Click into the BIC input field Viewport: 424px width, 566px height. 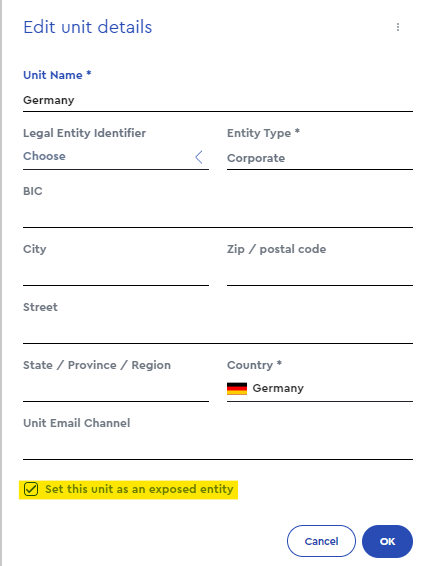pyautogui.click(x=218, y=215)
